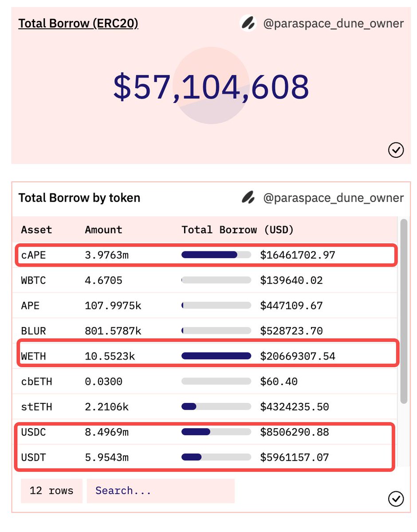Select the USDC asset cell
Viewport: 417px width, 532px height.
pyautogui.click(x=33, y=432)
